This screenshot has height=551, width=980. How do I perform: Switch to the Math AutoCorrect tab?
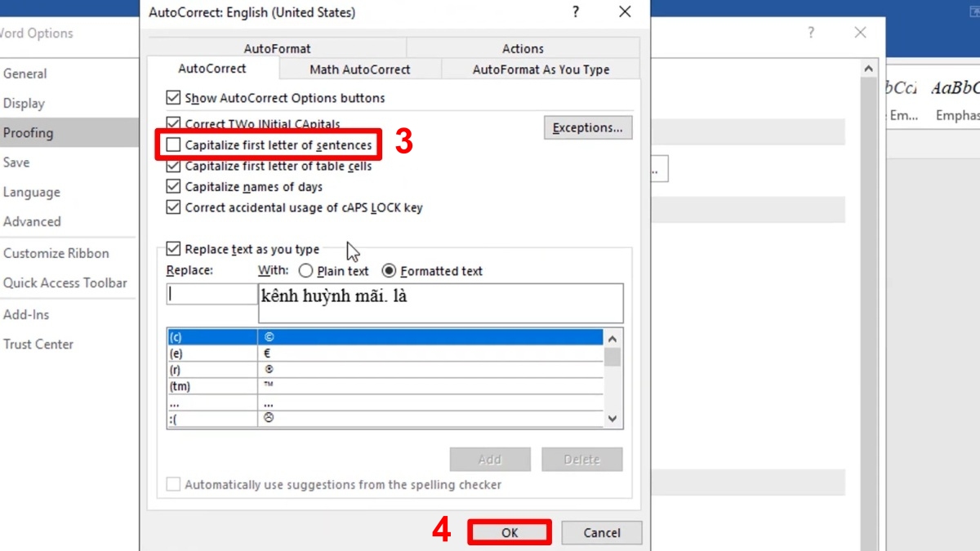pyautogui.click(x=359, y=69)
